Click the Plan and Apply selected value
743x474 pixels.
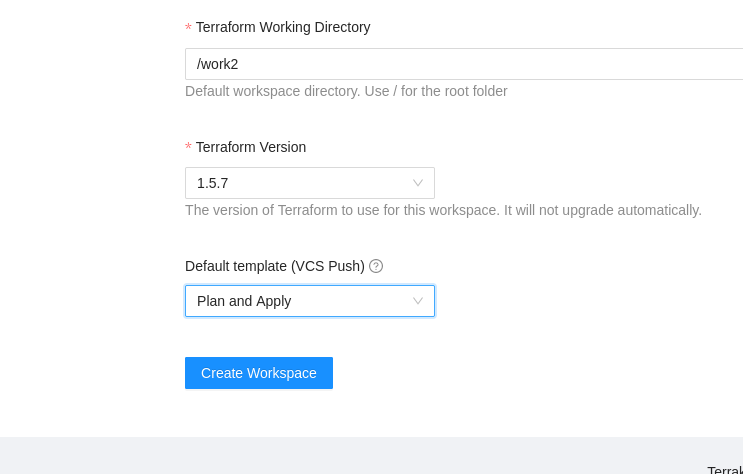click(x=244, y=301)
